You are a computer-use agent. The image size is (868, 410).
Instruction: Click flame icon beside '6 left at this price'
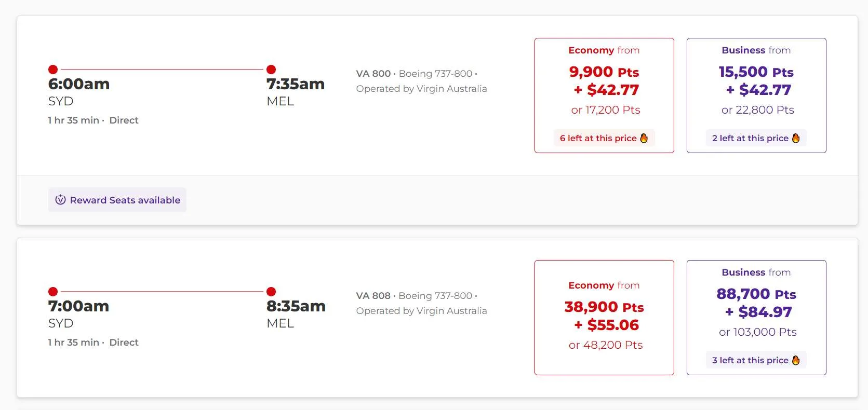click(644, 138)
